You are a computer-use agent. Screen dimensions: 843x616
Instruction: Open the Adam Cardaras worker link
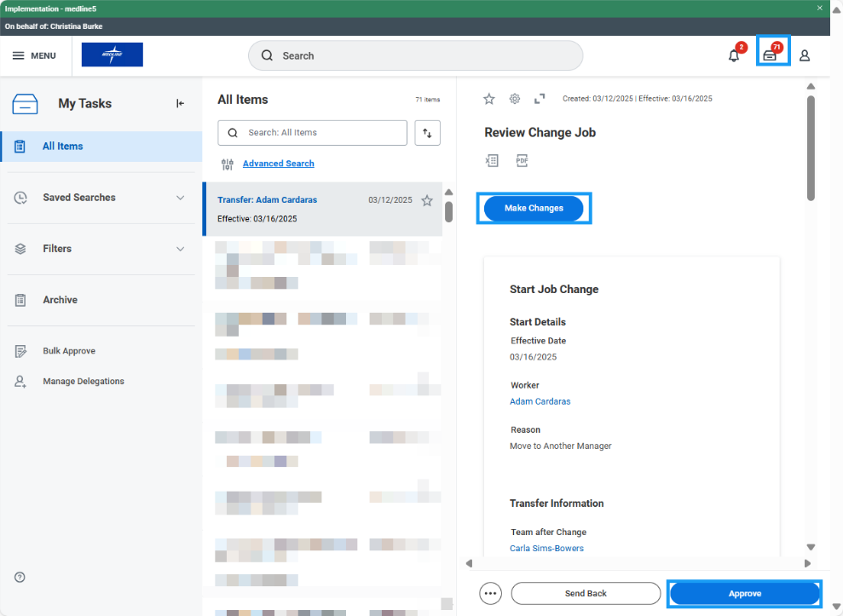(x=540, y=401)
